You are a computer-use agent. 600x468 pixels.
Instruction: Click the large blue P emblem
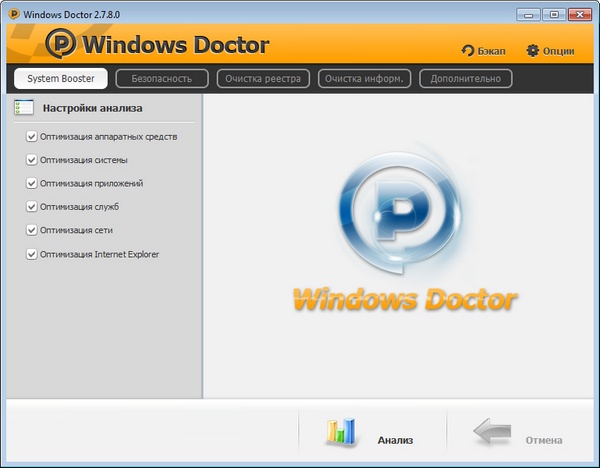click(x=400, y=215)
